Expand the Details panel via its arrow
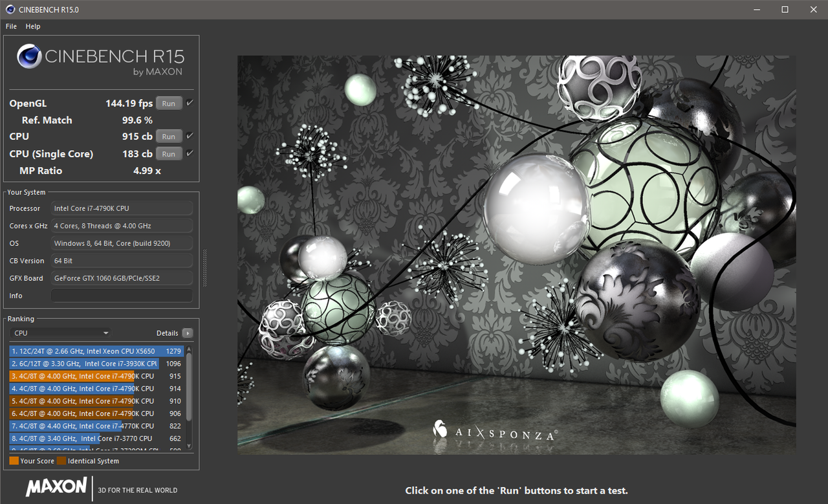The height and width of the screenshot is (504, 828). pos(187,333)
